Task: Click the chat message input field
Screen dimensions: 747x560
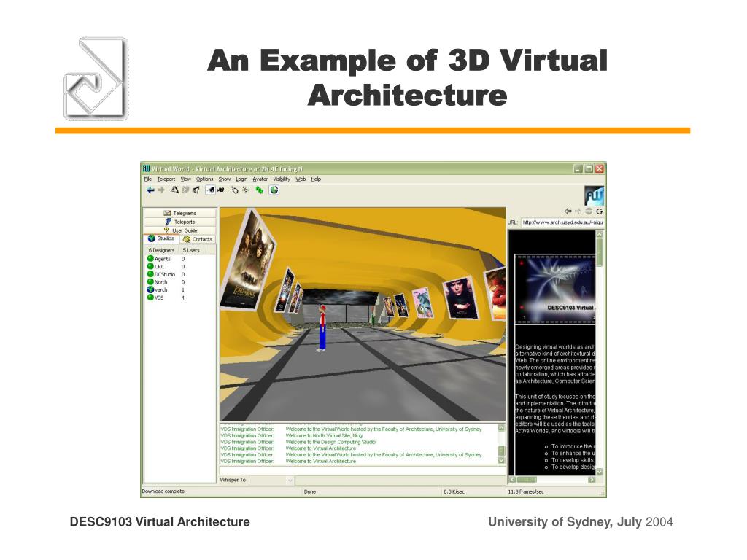Action: 362,470
